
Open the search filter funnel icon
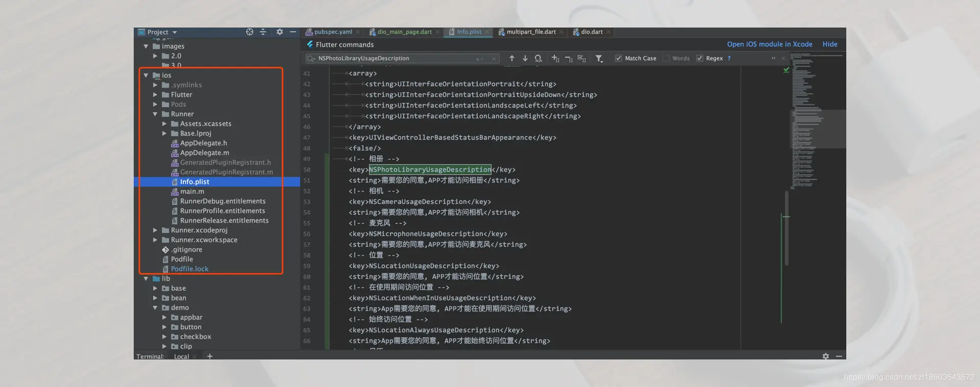[x=599, y=59]
